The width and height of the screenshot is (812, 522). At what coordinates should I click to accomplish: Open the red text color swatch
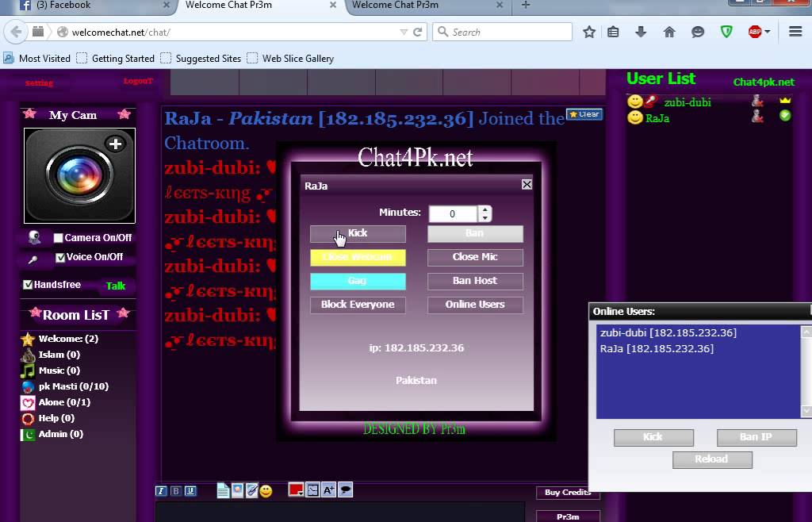coord(296,489)
